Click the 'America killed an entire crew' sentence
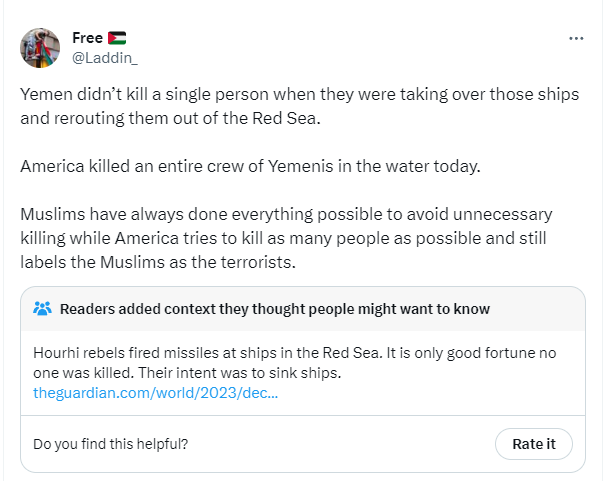Screen dimensions: 604x481 coord(250,166)
